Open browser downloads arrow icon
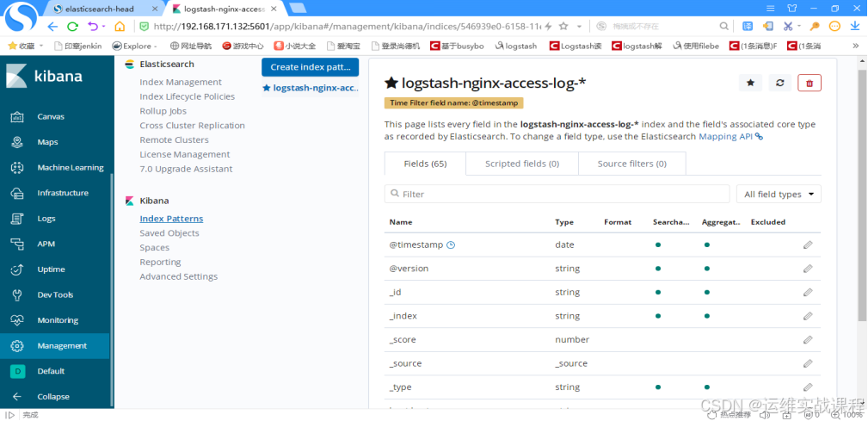This screenshot has width=868, height=421. tap(855, 26)
